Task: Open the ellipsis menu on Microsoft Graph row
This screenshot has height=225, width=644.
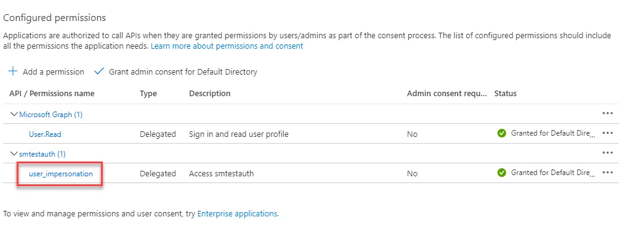Action: pyautogui.click(x=608, y=114)
